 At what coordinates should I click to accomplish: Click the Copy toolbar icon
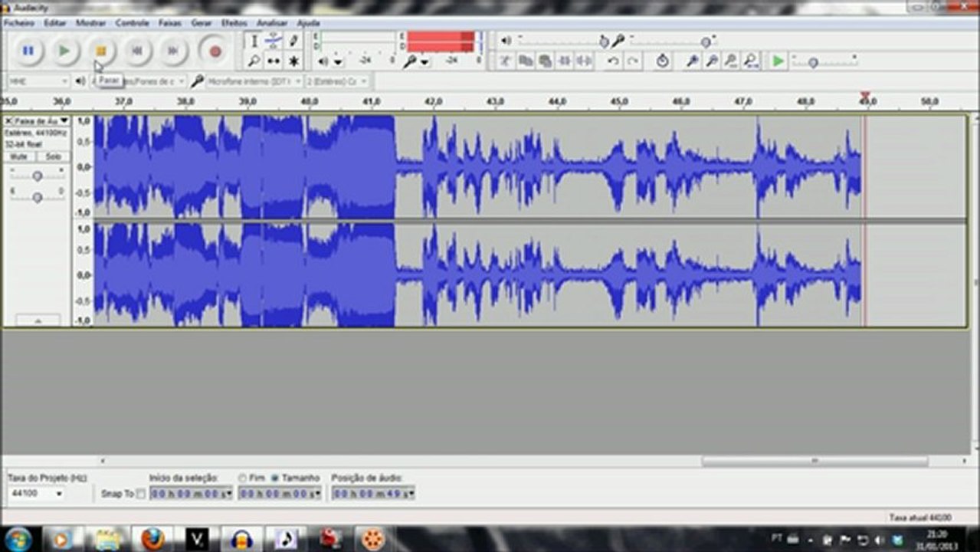(526, 61)
